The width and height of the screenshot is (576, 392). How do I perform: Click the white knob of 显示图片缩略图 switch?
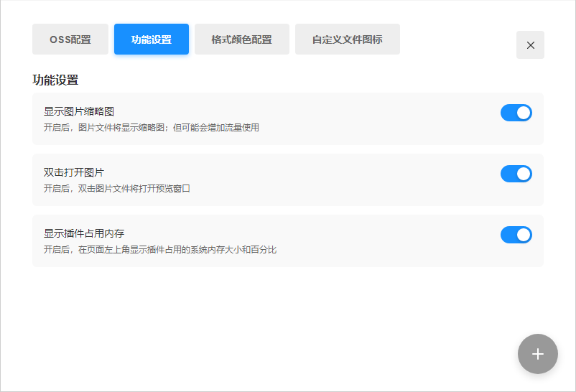coord(524,113)
